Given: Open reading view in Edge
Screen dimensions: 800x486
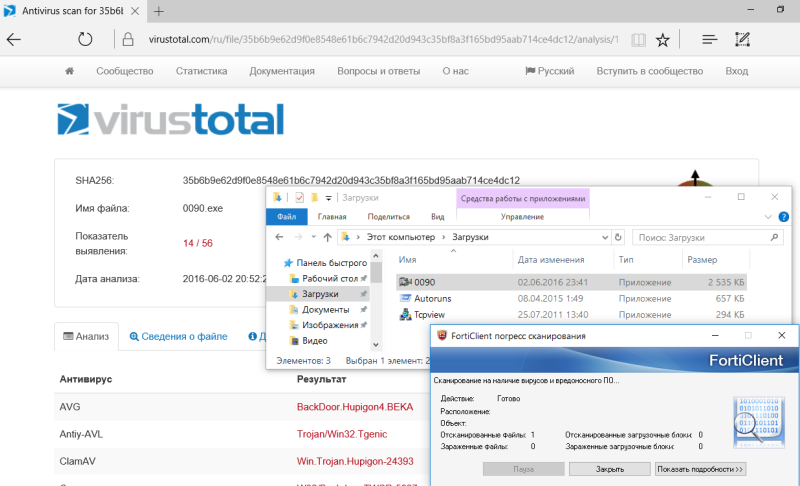Looking at the screenshot, I should pos(638,40).
